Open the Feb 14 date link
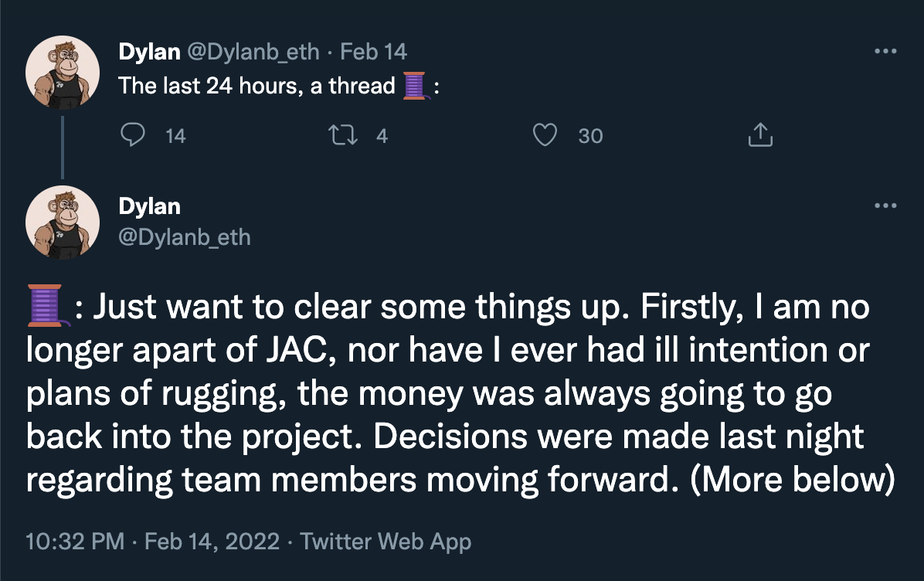The height and width of the screenshot is (581, 924). click(373, 52)
